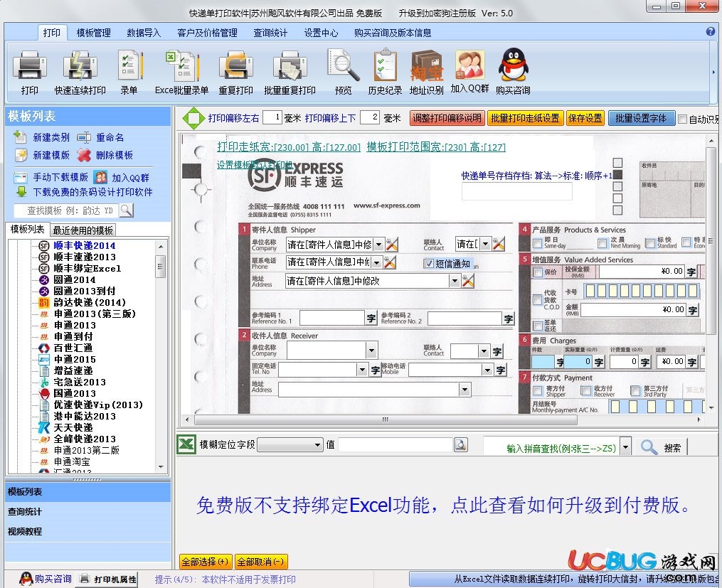The width and height of the screenshot is (722, 588).
Task: Check the 代收货款 C.O.D checkbox
Action: 537,299
